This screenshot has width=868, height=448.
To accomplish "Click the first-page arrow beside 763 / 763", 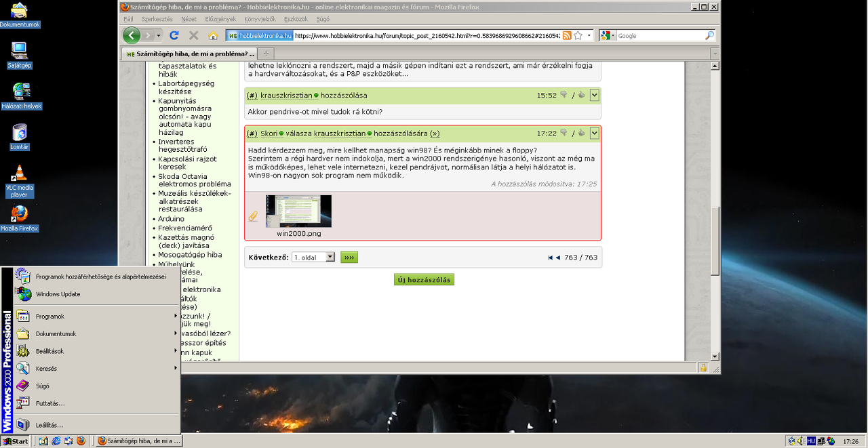I will [x=551, y=258].
